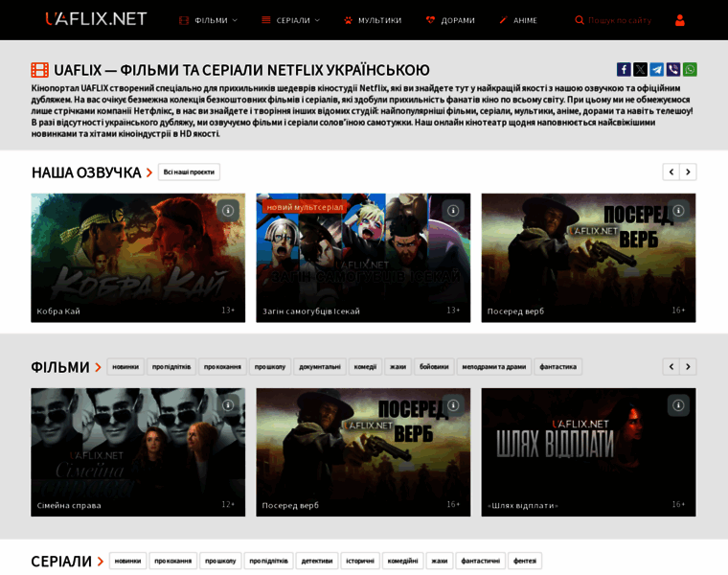Select the films 'про підлітків' tag

pyautogui.click(x=171, y=366)
